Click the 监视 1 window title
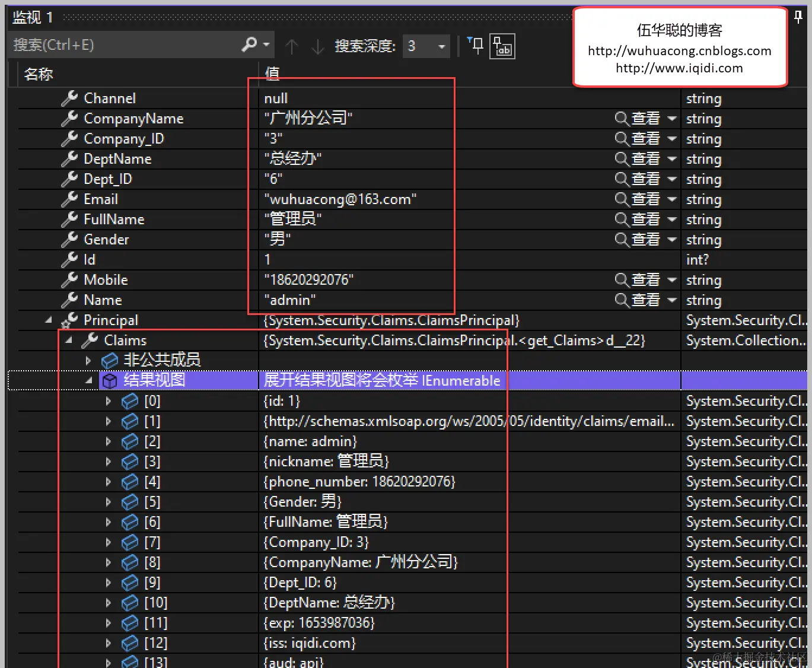Image resolution: width=812 pixels, height=668 pixels. (33, 17)
